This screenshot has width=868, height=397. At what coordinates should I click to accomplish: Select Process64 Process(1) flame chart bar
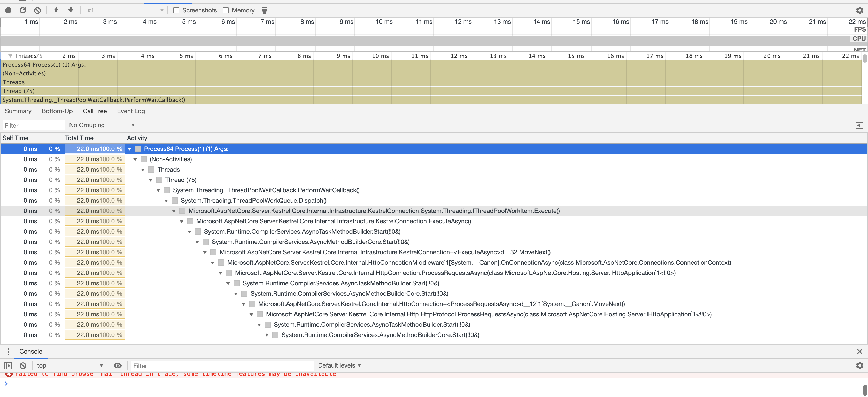pos(431,65)
